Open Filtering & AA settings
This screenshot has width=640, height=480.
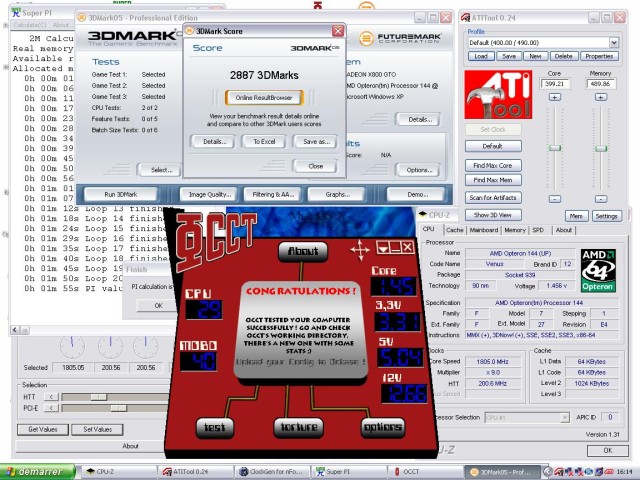point(273,195)
